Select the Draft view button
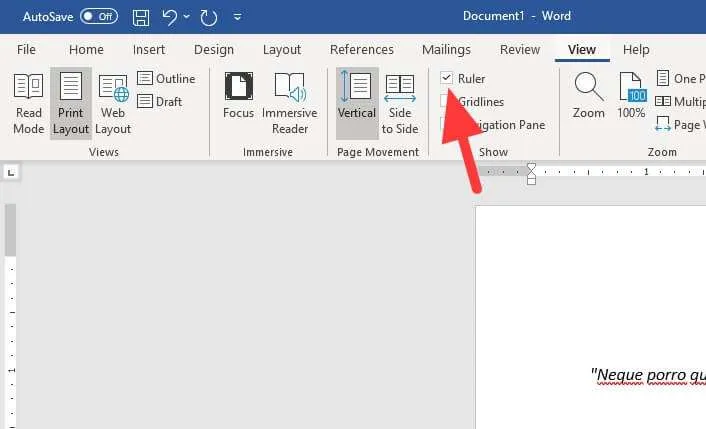This screenshot has width=706, height=429. 160,101
